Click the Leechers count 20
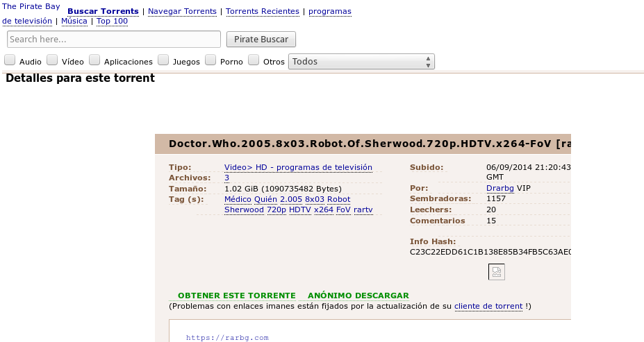Image resolution: width=644 pixels, height=342 pixels. click(491, 210)
